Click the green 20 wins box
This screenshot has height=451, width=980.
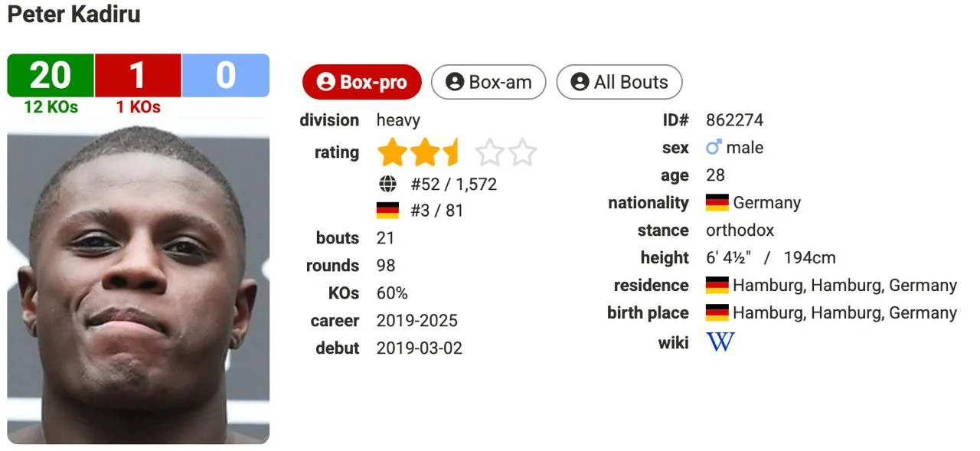click(x=51, y=75)
